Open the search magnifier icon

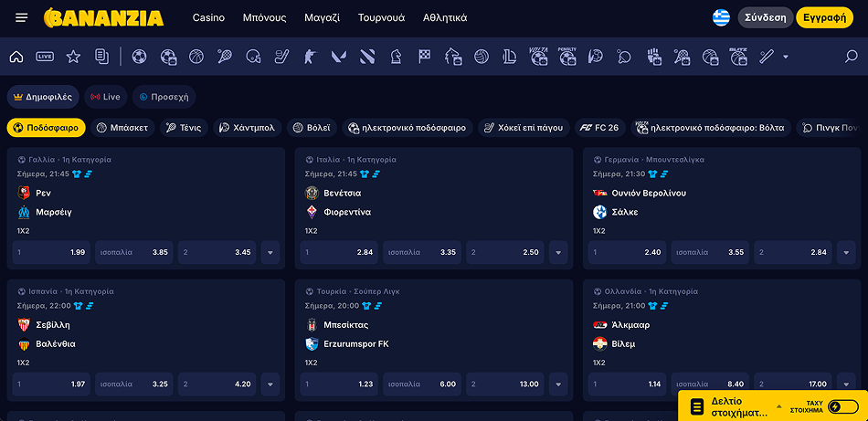pyautogui.click(x=851, y=57)
